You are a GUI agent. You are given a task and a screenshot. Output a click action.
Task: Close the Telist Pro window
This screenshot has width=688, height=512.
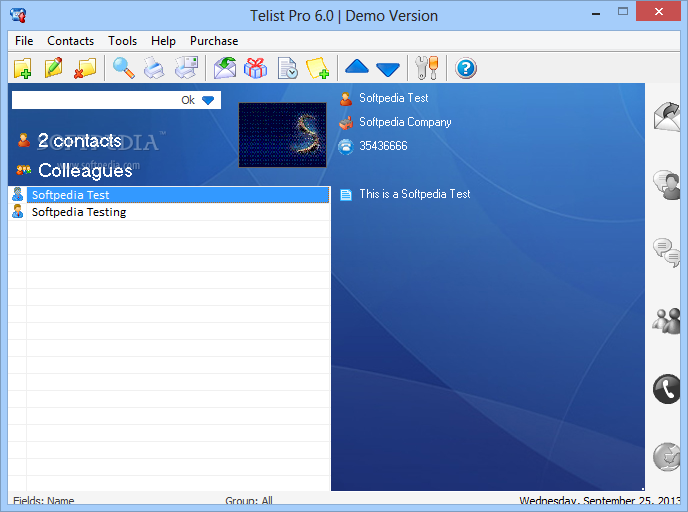point(659,12)
